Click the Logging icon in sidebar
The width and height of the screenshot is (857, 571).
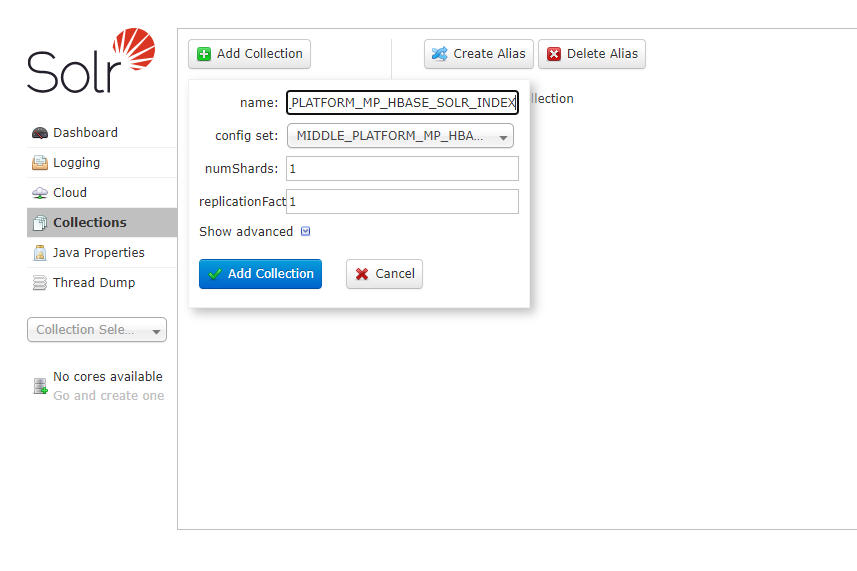40,163
